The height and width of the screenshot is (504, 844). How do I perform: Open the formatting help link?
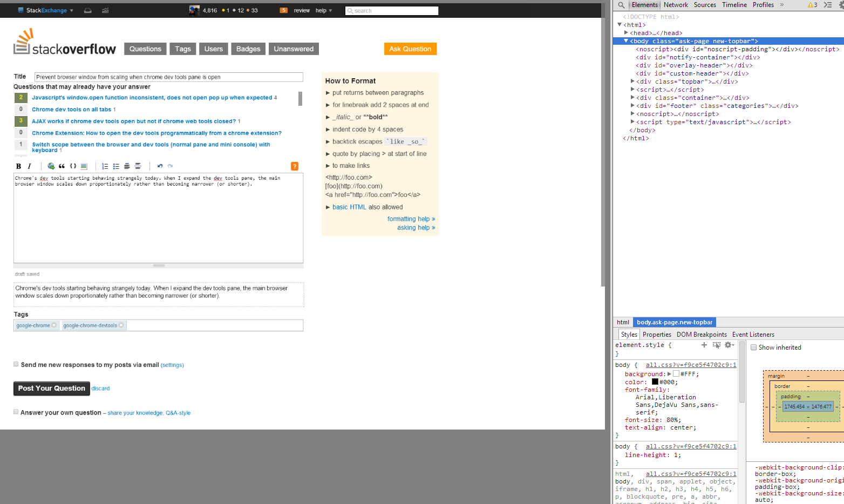(411, 219)
